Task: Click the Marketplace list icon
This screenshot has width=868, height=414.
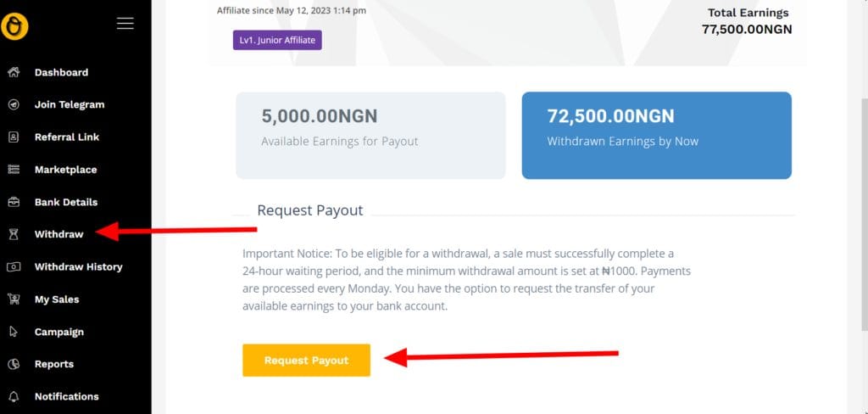Action: coord(14,170)
